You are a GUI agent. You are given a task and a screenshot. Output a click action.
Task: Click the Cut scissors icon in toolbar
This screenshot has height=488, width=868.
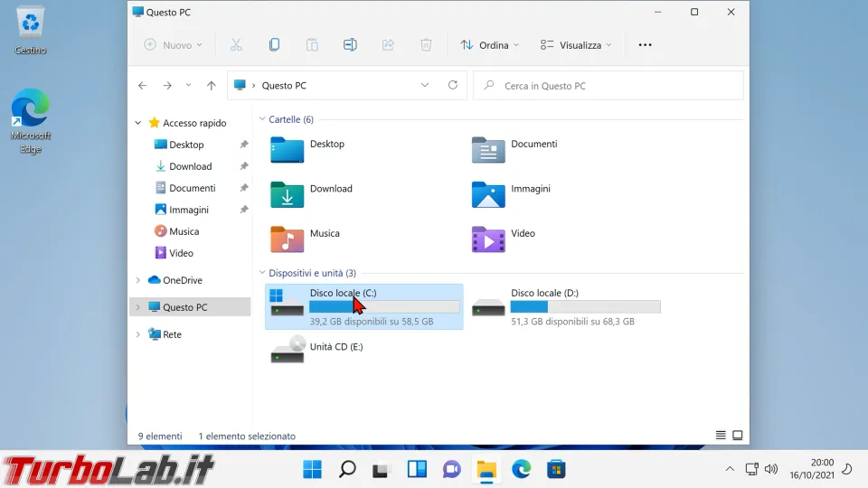coord(236,45)
